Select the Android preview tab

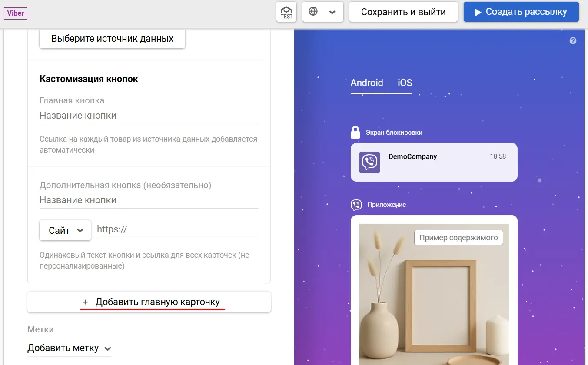[x=366, y=83]
